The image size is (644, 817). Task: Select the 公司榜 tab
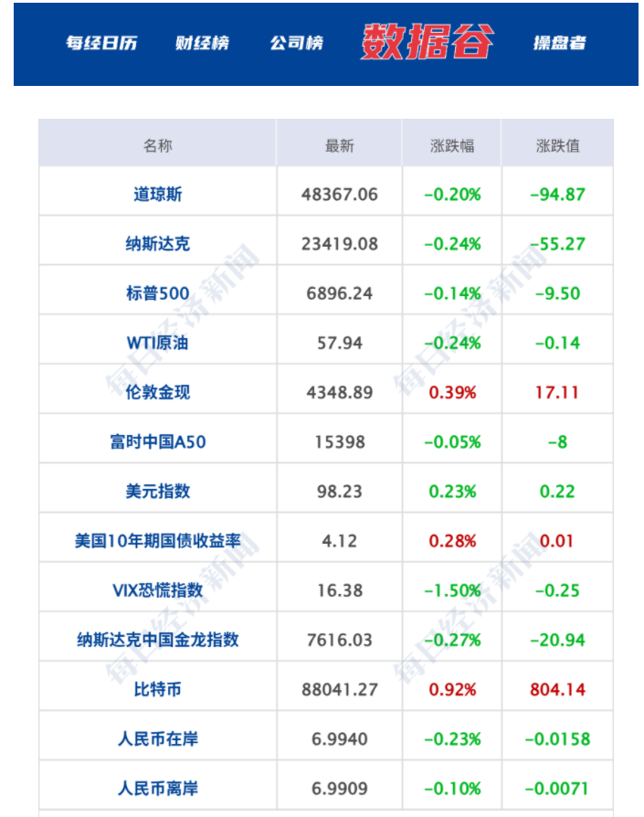point(296,43)
